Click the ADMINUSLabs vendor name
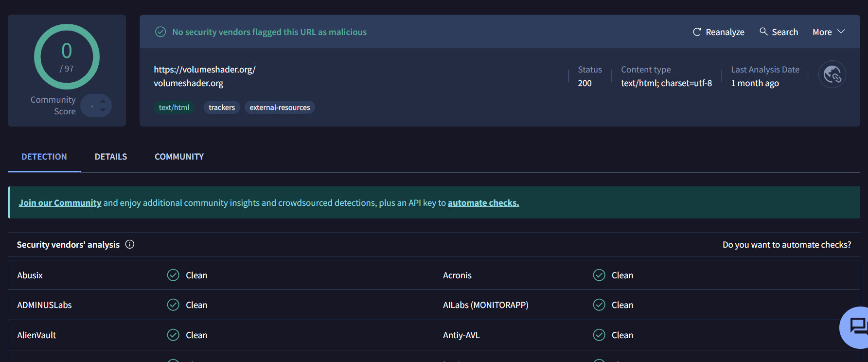Image resolution: width=868 pixels, height=362 pixels. [x=44, y=305]
